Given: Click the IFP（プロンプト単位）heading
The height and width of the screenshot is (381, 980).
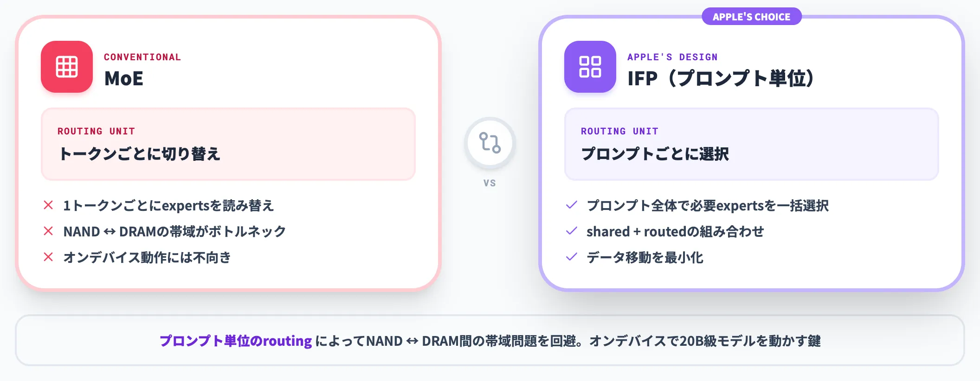Looking at the screenshot, I should point(721,78).
